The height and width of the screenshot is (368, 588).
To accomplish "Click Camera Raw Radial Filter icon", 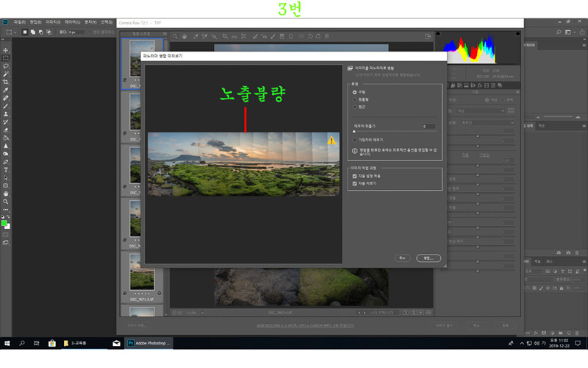I will point(290,36).
